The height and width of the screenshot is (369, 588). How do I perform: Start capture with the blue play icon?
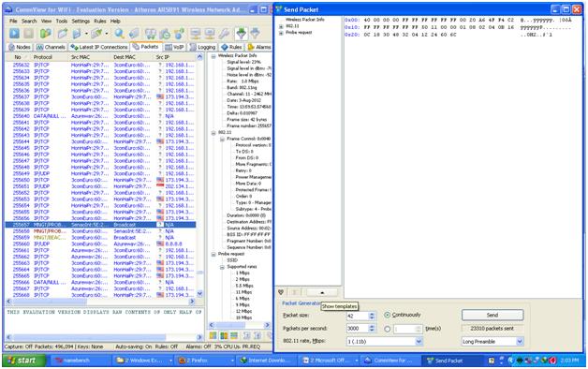point(14,34)
